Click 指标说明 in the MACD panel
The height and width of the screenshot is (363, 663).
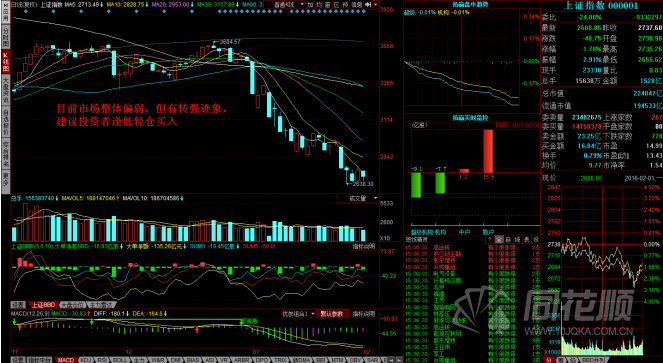(364, 314)
